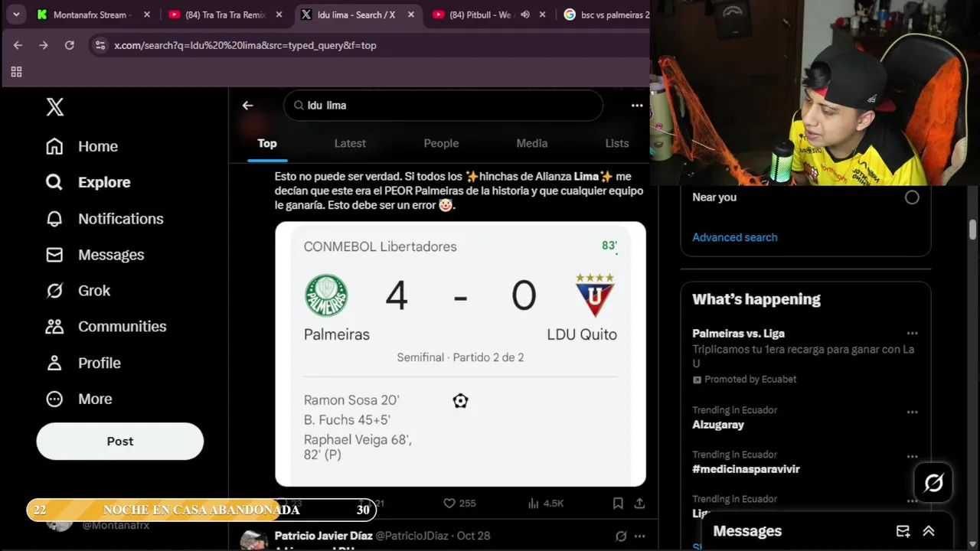This screenshot has height=551, width=980.
Task: Click the X logo icon
Action: [55, 107]
